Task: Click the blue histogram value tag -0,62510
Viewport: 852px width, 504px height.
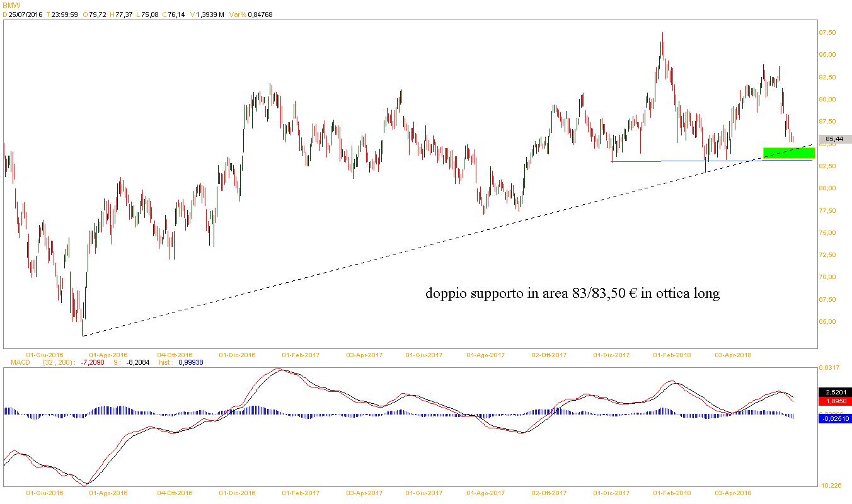Action: [833, 418]
